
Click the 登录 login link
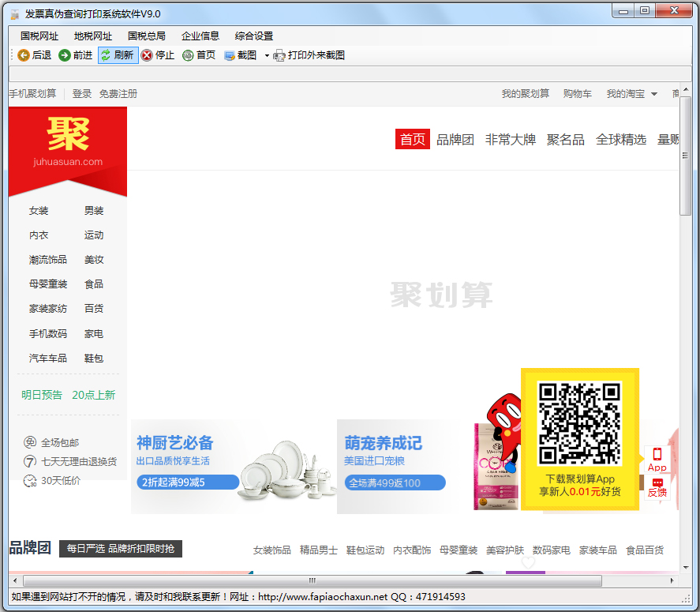coord(82,94)
